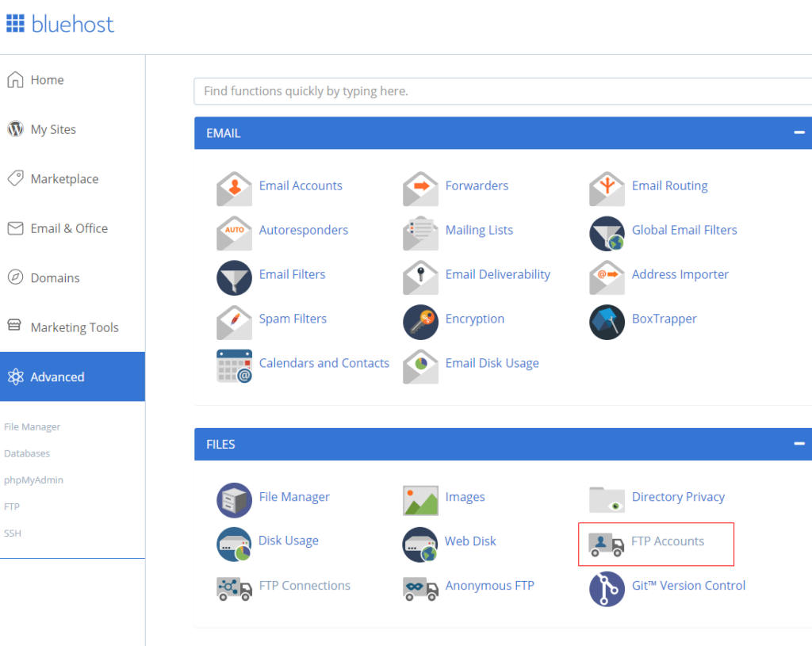Click the Forwarders arrow envelope icon

click(420, 189)
